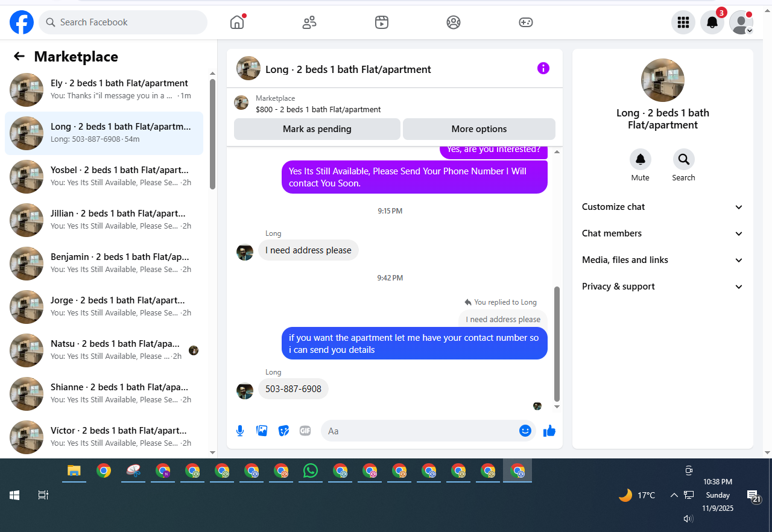Click the Facebook logo
The width and height of the screenshot is (772, 532).
pos(22,22)
